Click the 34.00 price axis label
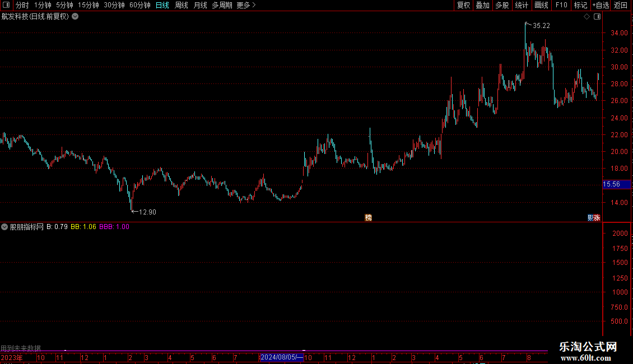Image resolution: width=633 pixels, height=364 pixels. [x=619, y=32]
